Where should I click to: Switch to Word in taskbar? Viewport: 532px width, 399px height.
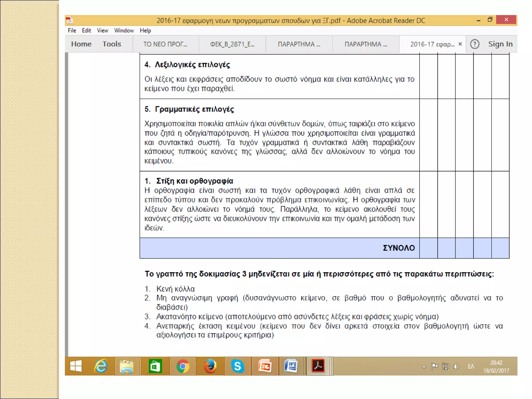tap(291, 366)
